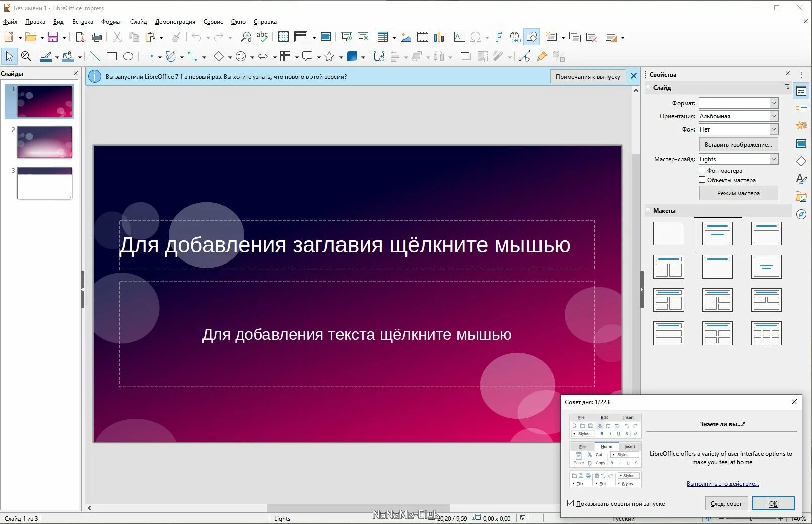Click the Insert Chart icon
Image resolution: width=812 pixels, height=524 pixels.
[439, 37]
